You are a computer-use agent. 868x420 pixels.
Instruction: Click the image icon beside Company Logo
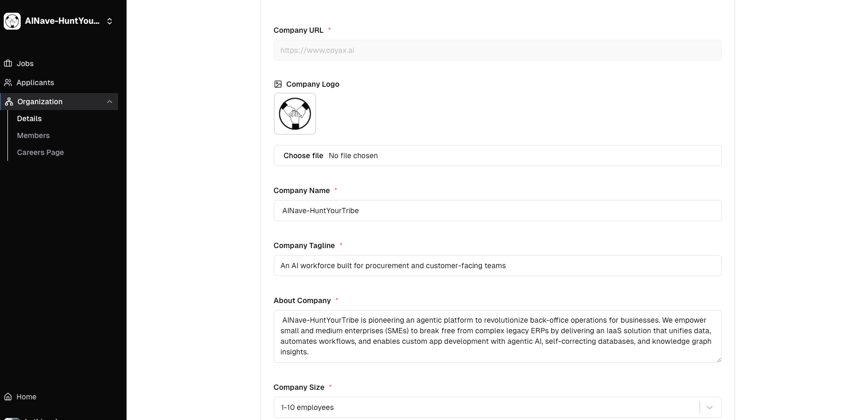tap(278, 84)
